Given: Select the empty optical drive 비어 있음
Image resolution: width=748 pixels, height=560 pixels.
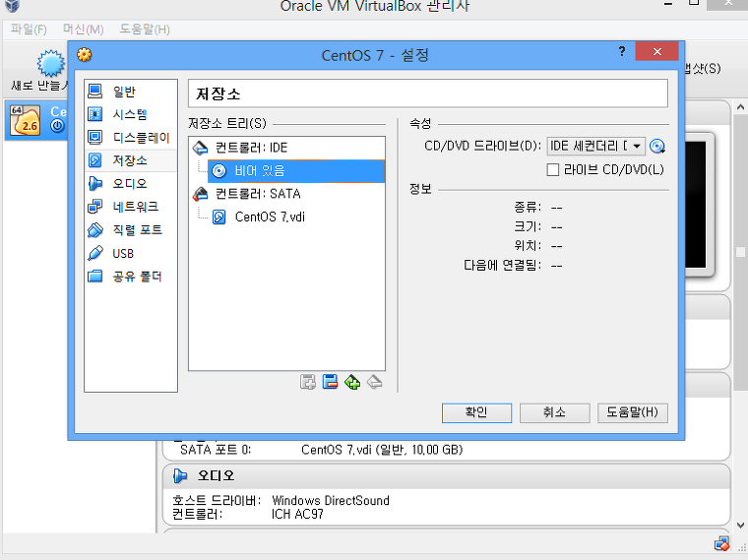Looking at the screenshot, I should pos(296,171).
